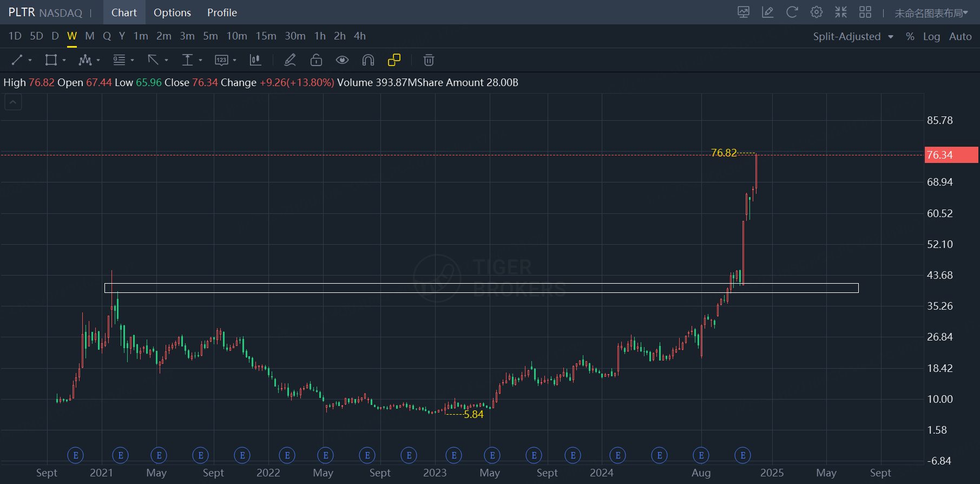Toggle drawings visibility eye icon
980x484 pixels.
pos(342,60)
